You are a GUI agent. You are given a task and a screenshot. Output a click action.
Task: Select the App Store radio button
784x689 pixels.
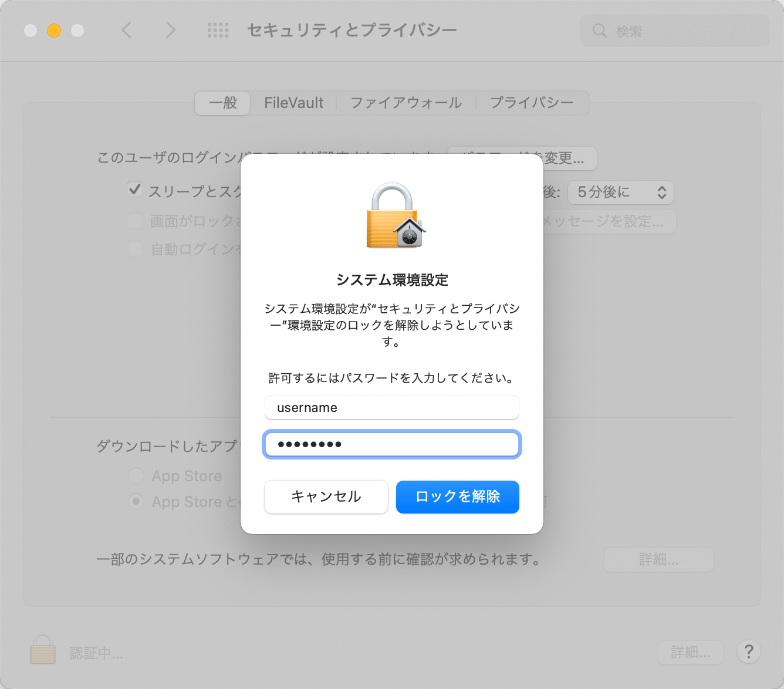point(136,475)
